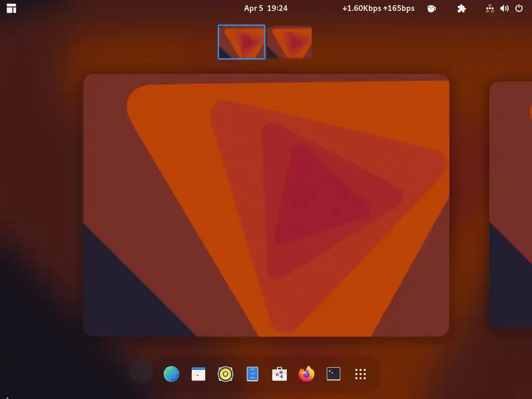Screen dimensions: 532x399
Task: Open the Files cabinet icon in dock
Action: coord(252,374)
